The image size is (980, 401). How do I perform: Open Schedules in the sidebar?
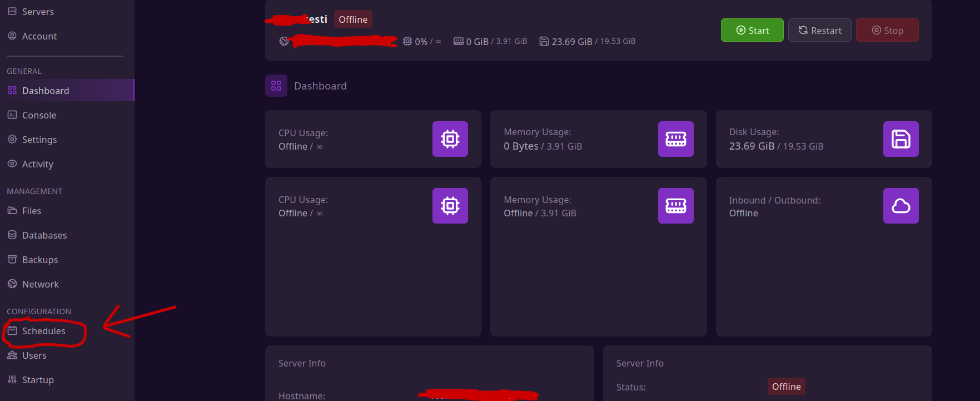coord(43,331)
